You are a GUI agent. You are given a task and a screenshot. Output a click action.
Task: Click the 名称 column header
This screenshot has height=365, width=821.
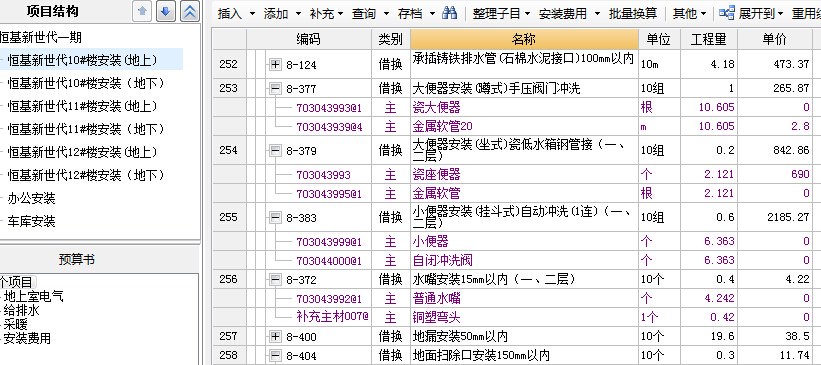click(x=524, y=39)
